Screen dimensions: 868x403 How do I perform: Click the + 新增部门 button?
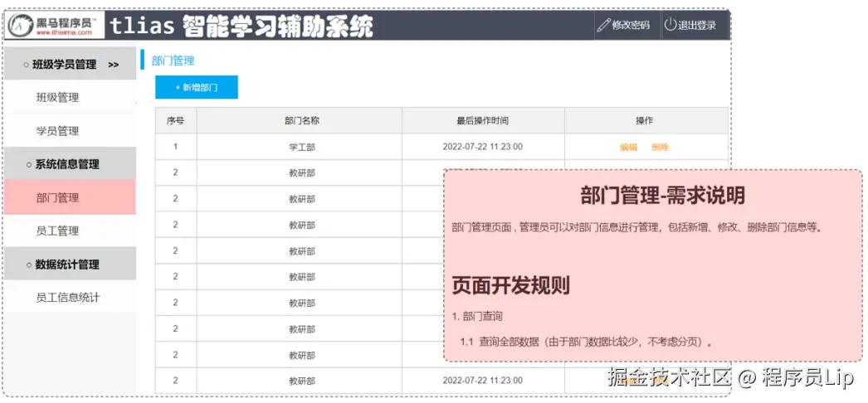(x=197, y=87)
